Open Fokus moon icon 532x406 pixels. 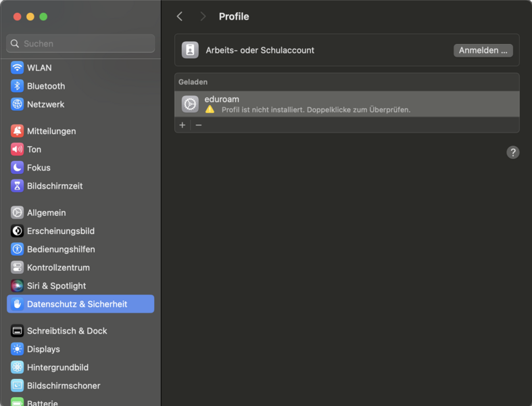click(x=17, y=168)
